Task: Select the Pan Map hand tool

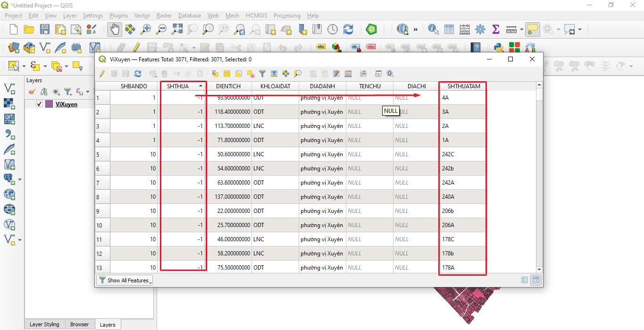Action: click(x=114, y=29)
